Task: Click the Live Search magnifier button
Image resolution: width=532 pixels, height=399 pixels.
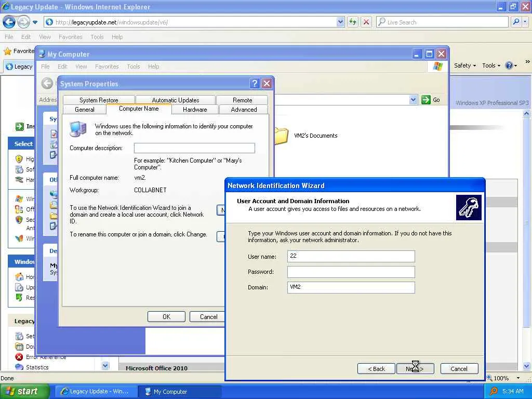Action: [516, 22]
